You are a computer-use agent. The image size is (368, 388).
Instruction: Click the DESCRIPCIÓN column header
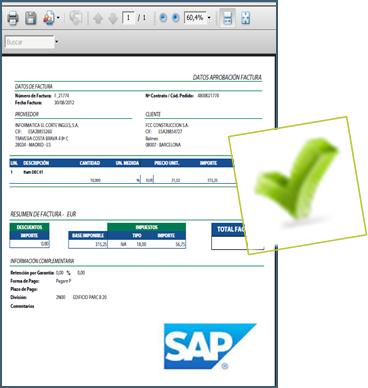(x=36, y=163)
